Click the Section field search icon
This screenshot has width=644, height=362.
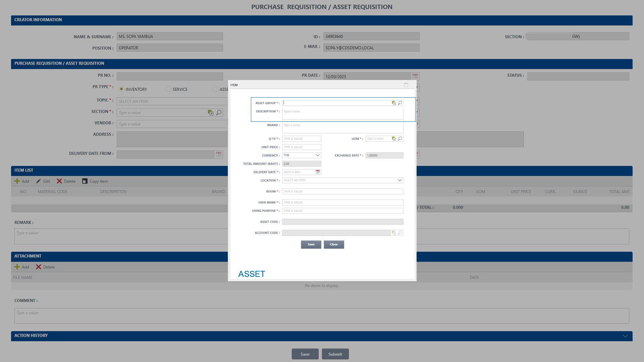click(219, 113)
